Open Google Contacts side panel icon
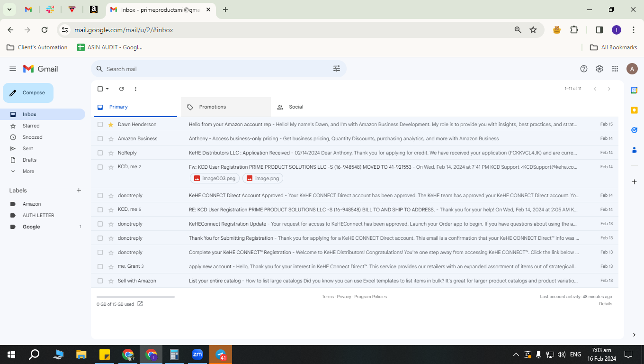Image resolution: width=644 pixels, height=364 pixels. pyautogui.click(x=634, y=150)
